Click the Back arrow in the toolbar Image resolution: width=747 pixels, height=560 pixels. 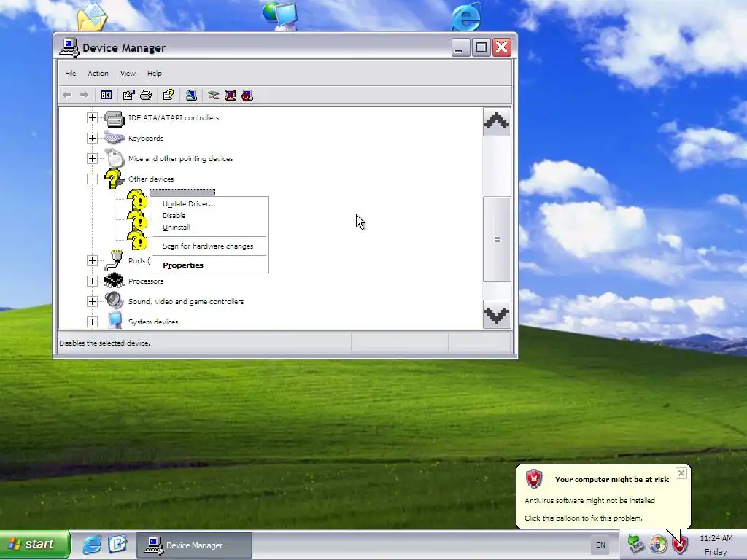point(67,96)
